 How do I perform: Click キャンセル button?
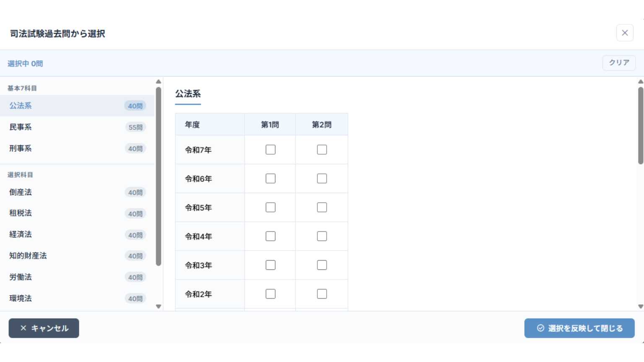coord(44,328)
